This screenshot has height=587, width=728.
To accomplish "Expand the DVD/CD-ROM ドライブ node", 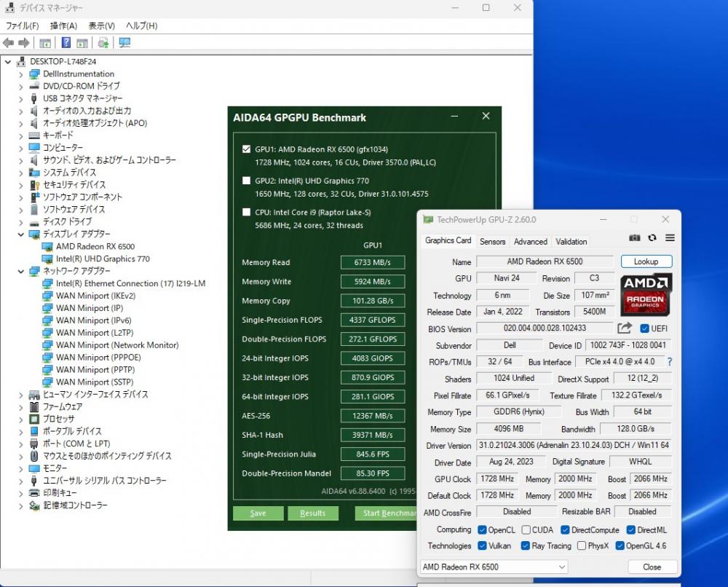I will [21, 87].
